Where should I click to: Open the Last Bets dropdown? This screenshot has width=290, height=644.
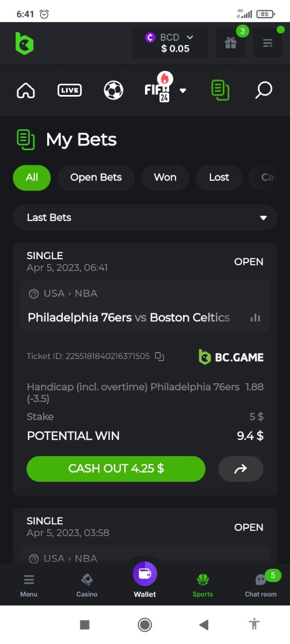[x=145, y=217]
